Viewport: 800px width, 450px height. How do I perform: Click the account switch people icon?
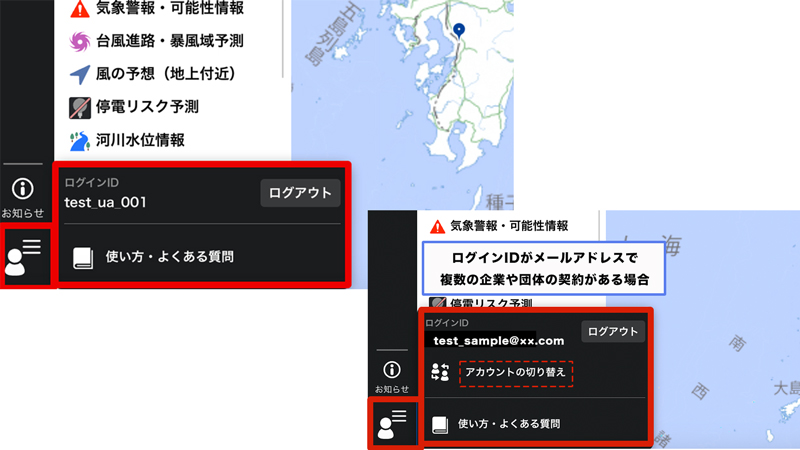click(440, 372)
